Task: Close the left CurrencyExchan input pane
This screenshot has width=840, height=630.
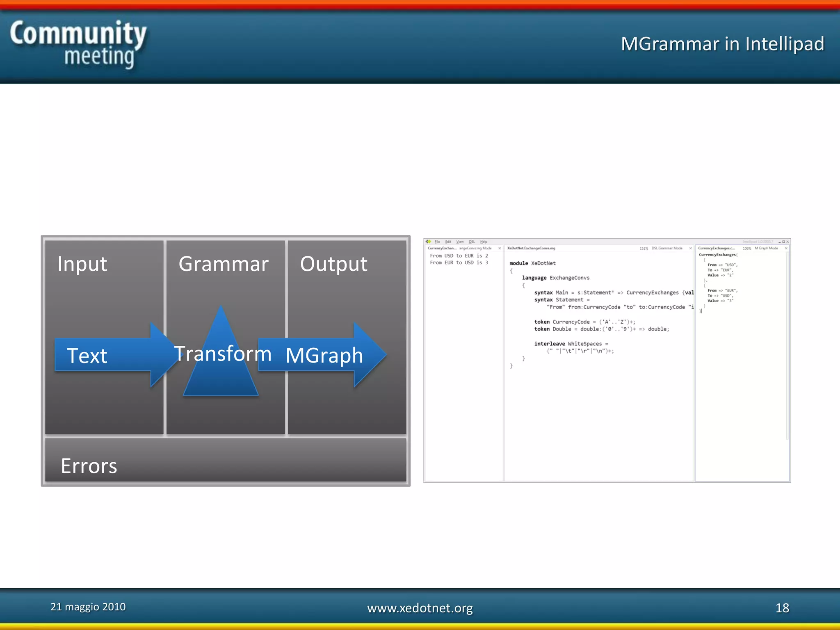Action: pyautogui.click(x=500, y=248)
